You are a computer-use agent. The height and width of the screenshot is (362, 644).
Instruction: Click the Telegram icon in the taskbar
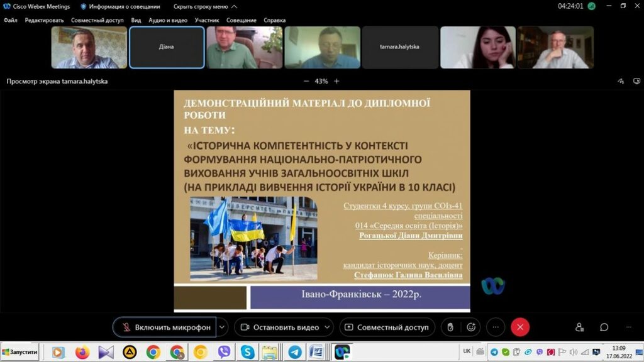click(x=294, y=352)
